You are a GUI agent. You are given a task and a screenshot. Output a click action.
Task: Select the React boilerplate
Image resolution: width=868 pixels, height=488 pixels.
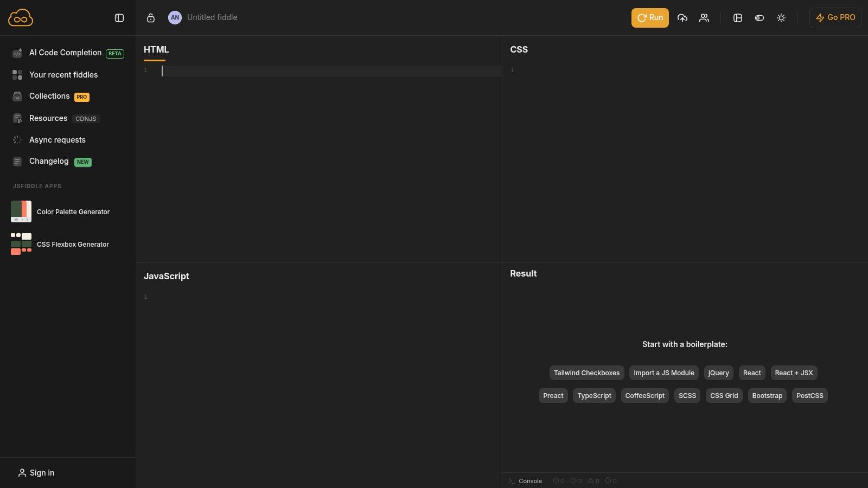point(751,373)
